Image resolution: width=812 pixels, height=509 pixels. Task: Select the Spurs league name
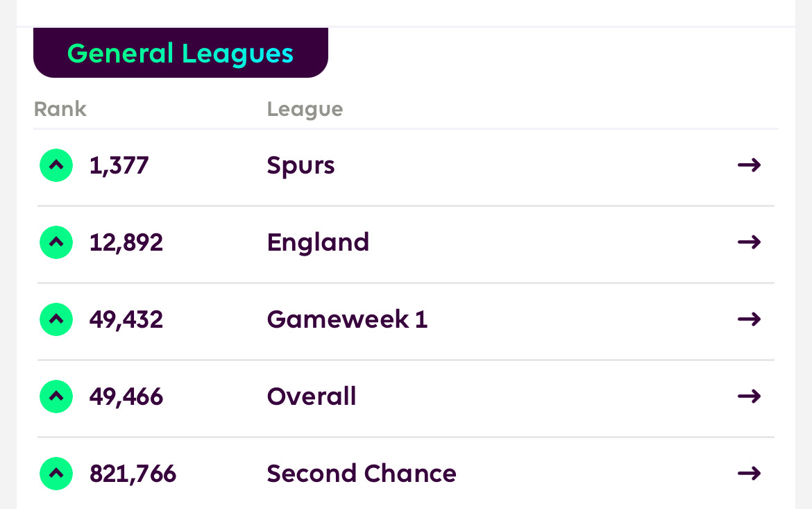pos(301,167)
